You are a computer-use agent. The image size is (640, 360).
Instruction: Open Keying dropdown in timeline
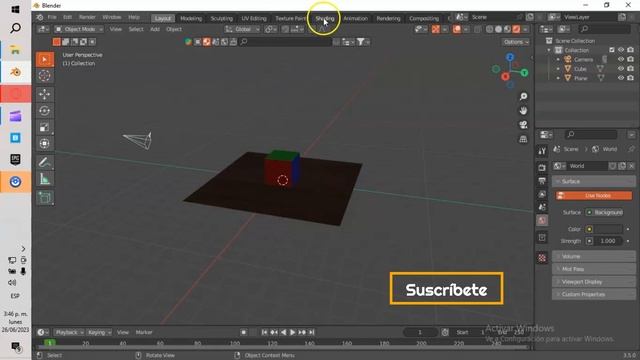(x=99, y=332)
